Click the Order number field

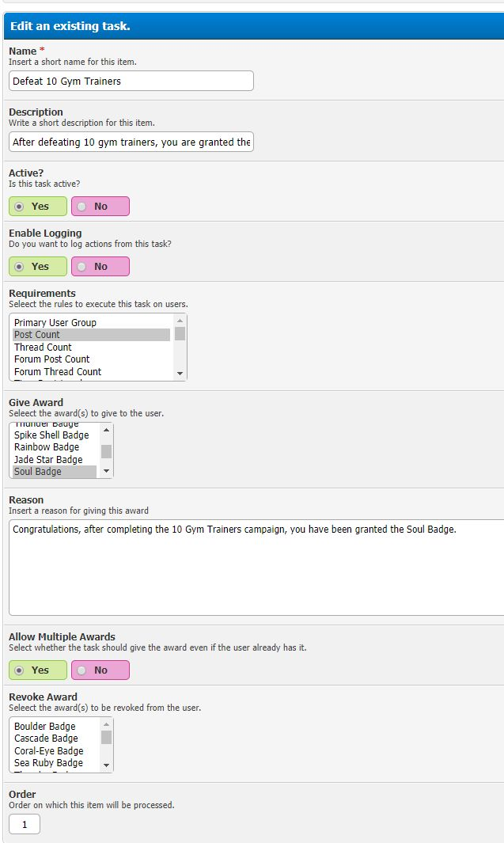coord(25,825)
